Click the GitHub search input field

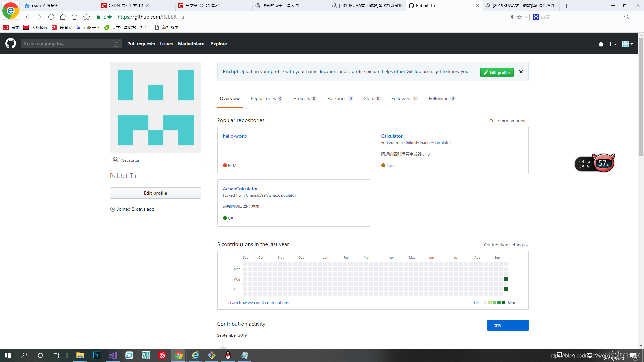[67, 43]
